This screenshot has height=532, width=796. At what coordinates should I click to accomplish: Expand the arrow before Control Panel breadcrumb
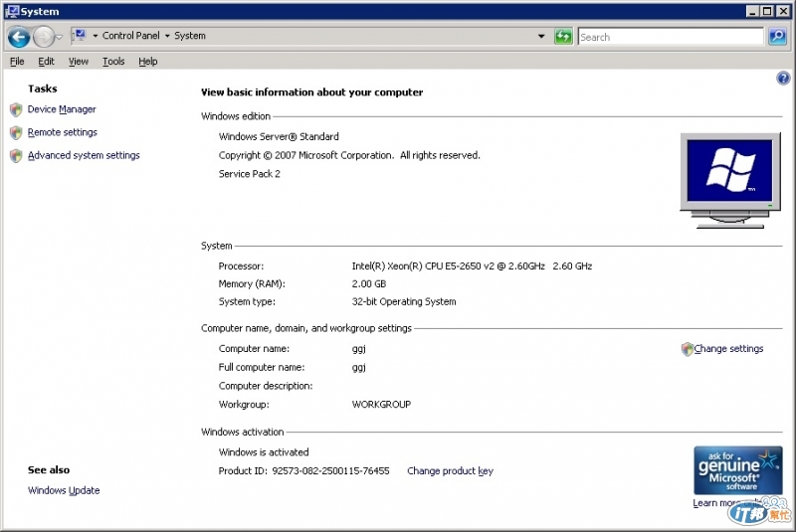[95, 36]
